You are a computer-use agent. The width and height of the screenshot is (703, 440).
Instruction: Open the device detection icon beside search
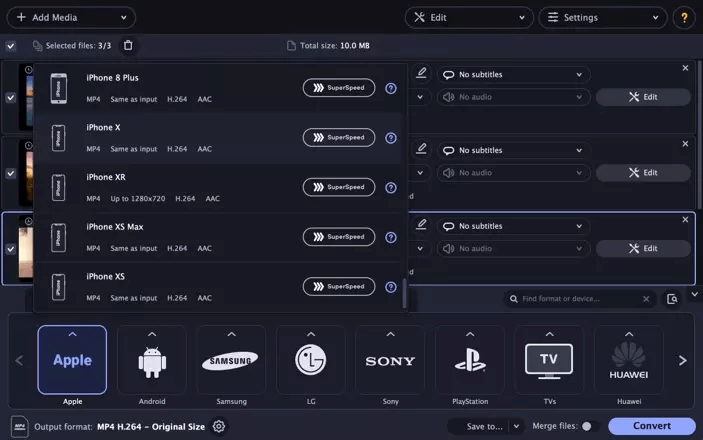pyautogui.click(x=672, y=299)
